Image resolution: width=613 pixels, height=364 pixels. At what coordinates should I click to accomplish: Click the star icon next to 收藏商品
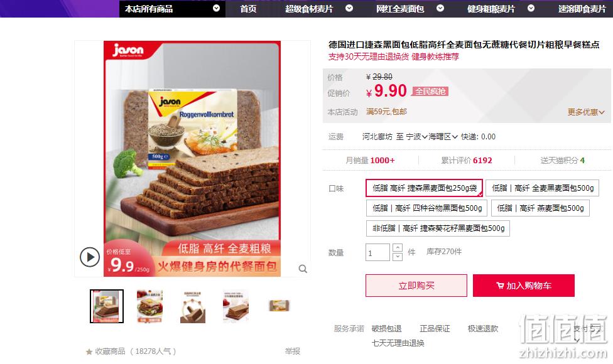[89, 352]
